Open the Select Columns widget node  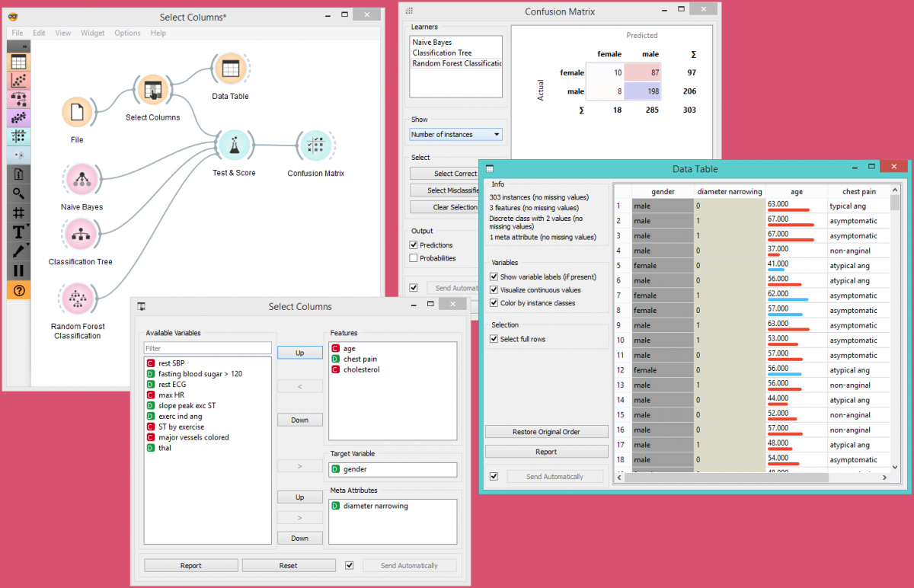(x=152, y=91)
